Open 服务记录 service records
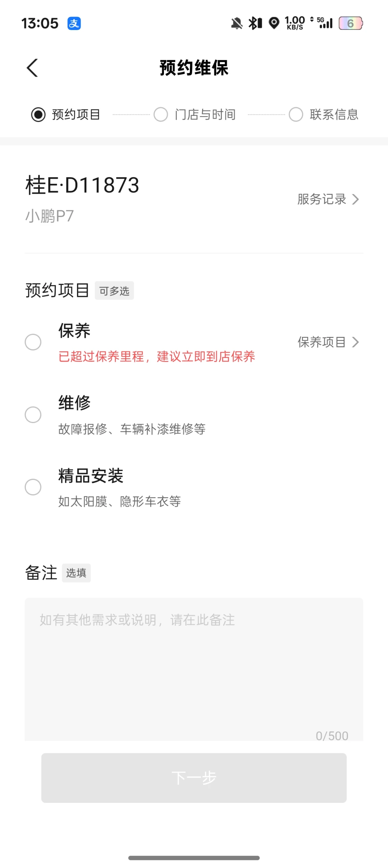The width and height of the screenshot is (388, 868). pyautogui.click(x=327, y=199)
